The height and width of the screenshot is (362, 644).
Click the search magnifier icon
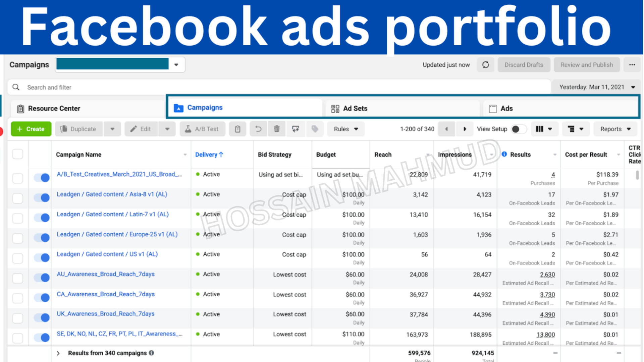pyautogui.click(x=16, y=87)
